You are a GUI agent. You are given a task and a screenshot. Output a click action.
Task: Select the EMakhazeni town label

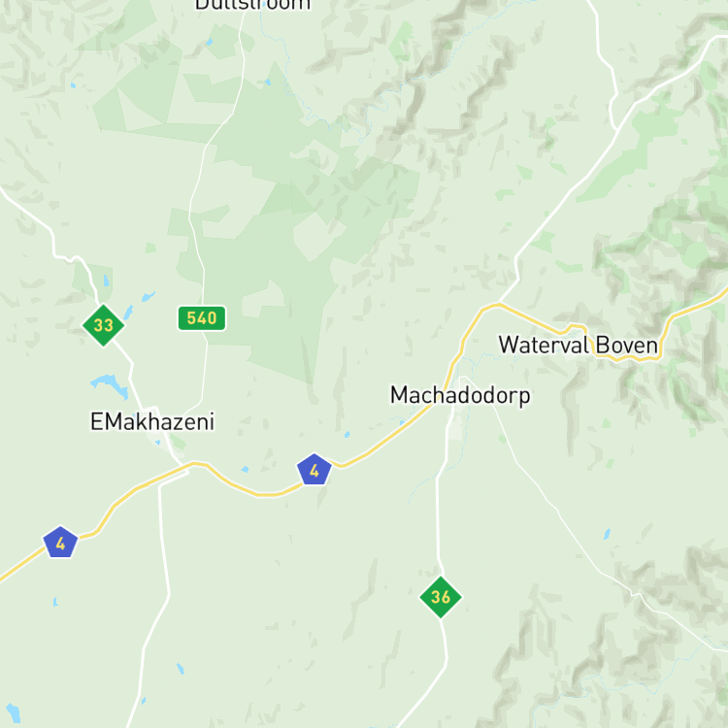(x=152, y=421)
